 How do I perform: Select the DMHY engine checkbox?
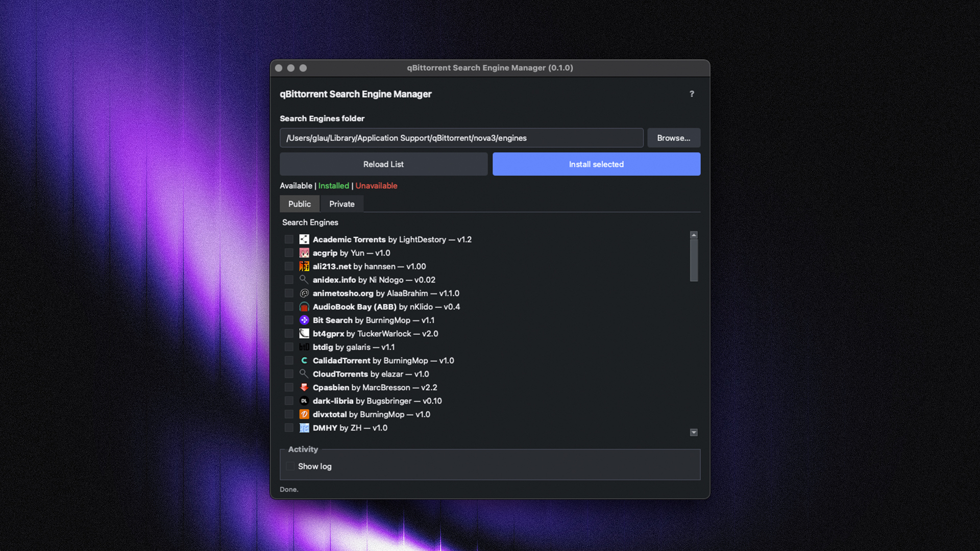[289, 428]
